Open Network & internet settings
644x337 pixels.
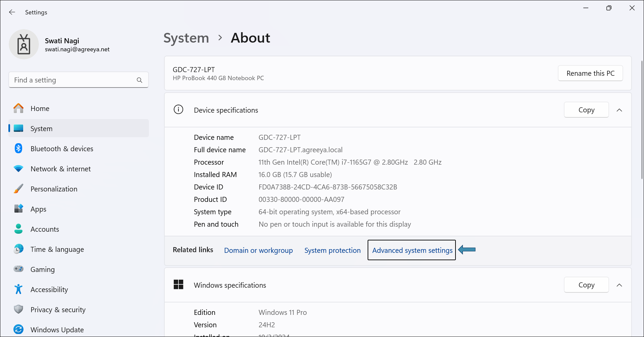coord(78,169)
